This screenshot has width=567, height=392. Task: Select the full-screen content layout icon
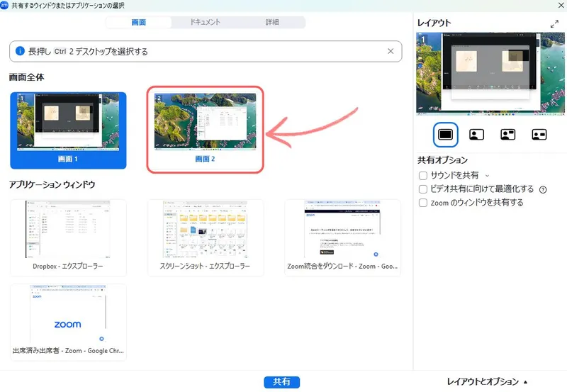pyautogui.click(x=445, y=133)
